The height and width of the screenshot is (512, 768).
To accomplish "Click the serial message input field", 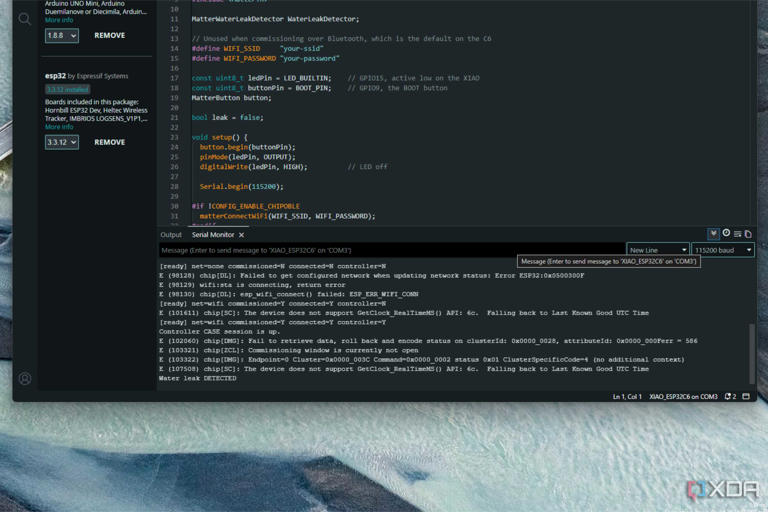I will point(392,250).
